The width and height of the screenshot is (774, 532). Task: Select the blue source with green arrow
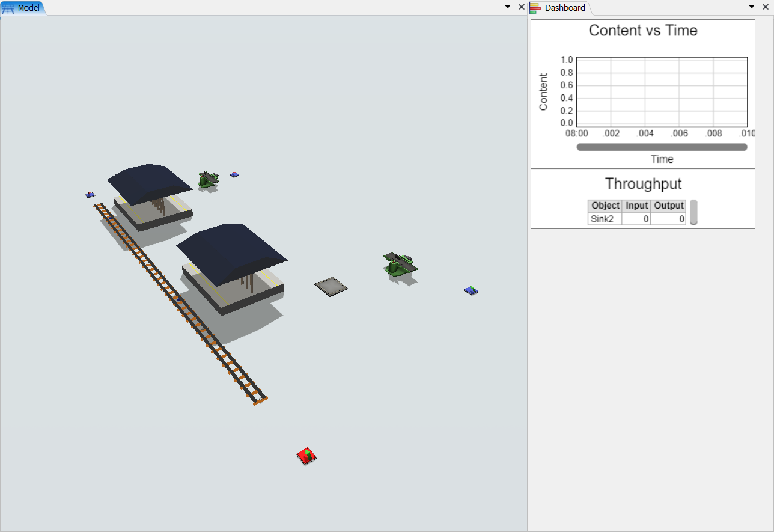pyautogui.click(x=471, y=290)
